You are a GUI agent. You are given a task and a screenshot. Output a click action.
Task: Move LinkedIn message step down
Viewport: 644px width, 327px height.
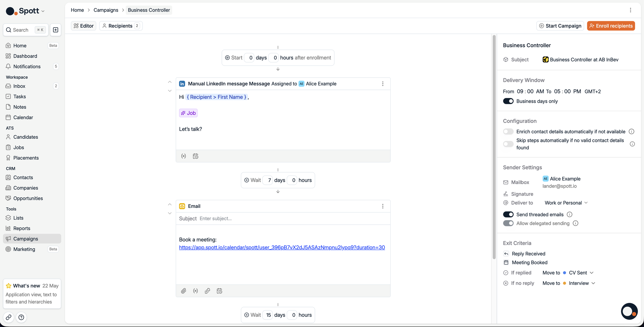[170, 91]
